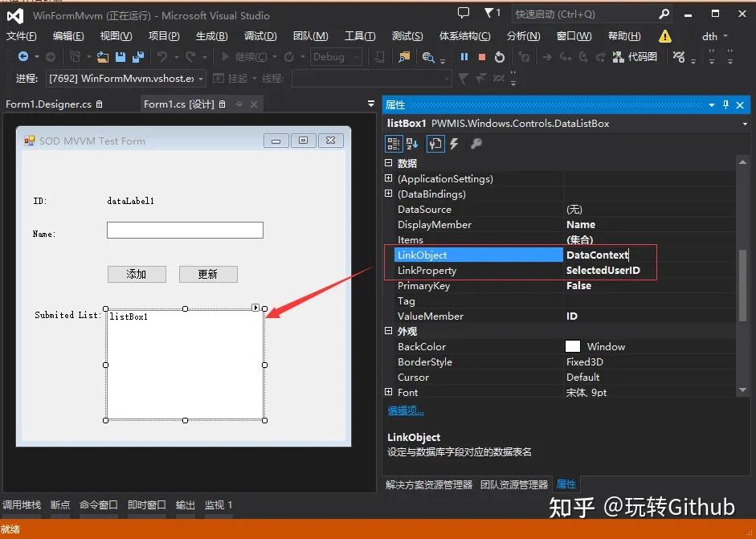Expand the (ApplicationSettings) property
The width and height of the screenshot is (756, 539).
pyautogui.click(x=389, y=178)
